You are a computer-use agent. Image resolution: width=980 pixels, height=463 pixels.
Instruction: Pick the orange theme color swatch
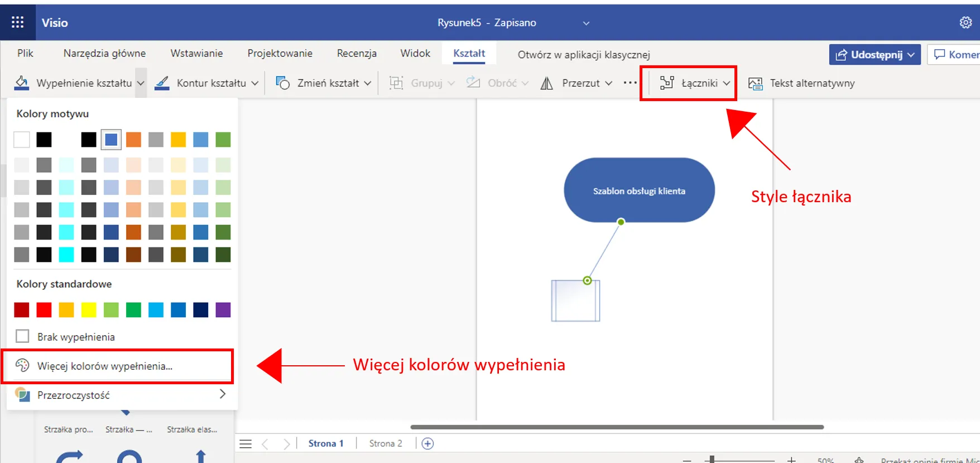pyautogui.click(x=133, y=140)
